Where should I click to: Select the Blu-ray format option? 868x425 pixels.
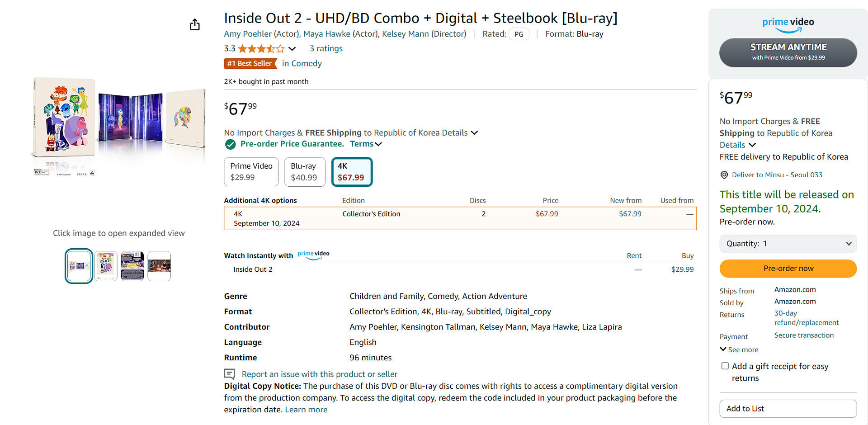tap(304, 172)
